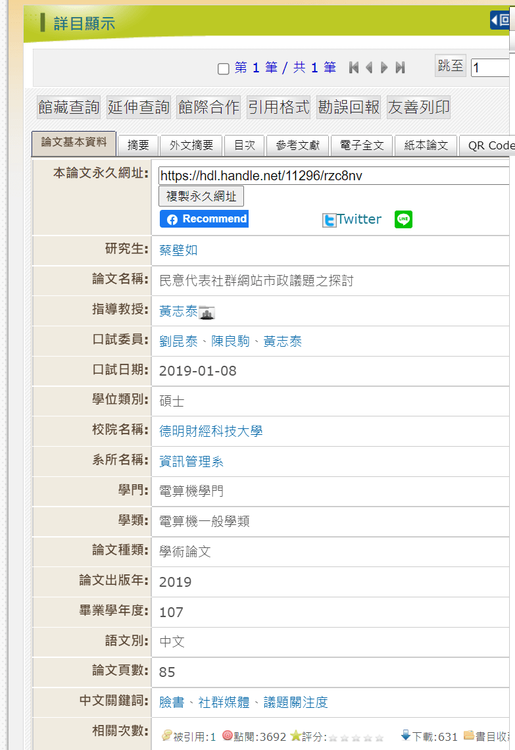Switch to the 論文基本資料 tab

[x=74, y=143]
